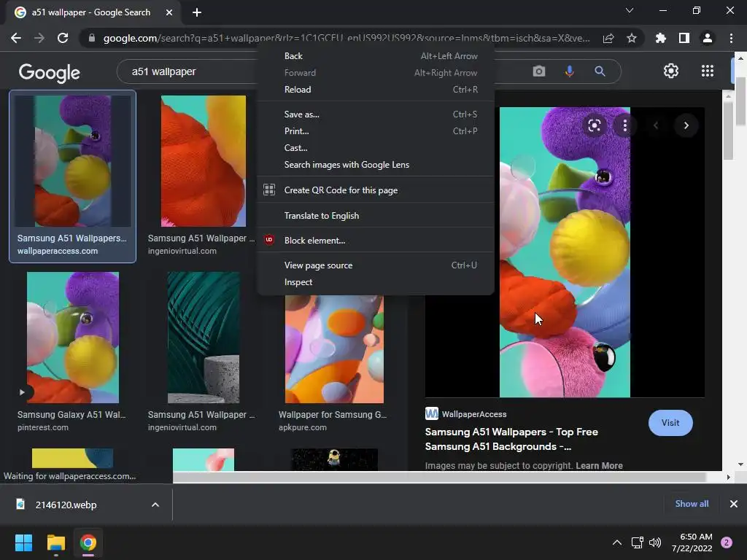This screenshot has height=560, width=747.
Task: Select Reload in the context menu
Action: 376,90
